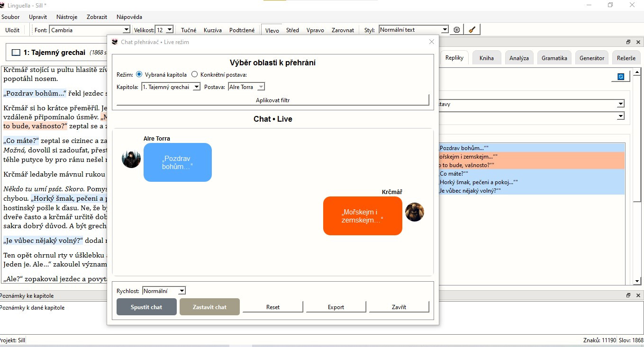Close the right side panel with its X
Screen dimensions: 644x347
pos(637,42)
